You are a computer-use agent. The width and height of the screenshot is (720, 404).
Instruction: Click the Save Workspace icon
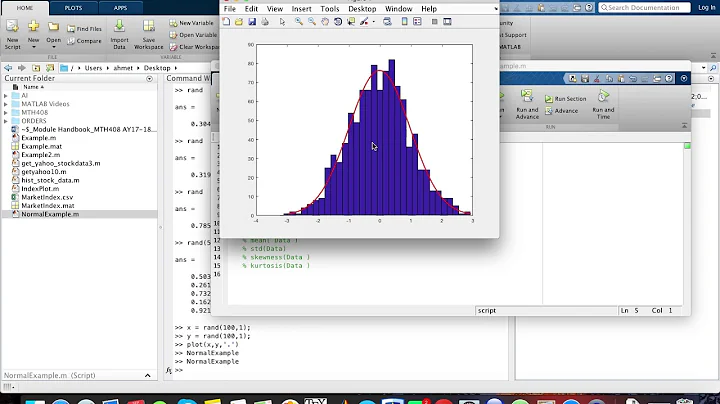(148, 27)
